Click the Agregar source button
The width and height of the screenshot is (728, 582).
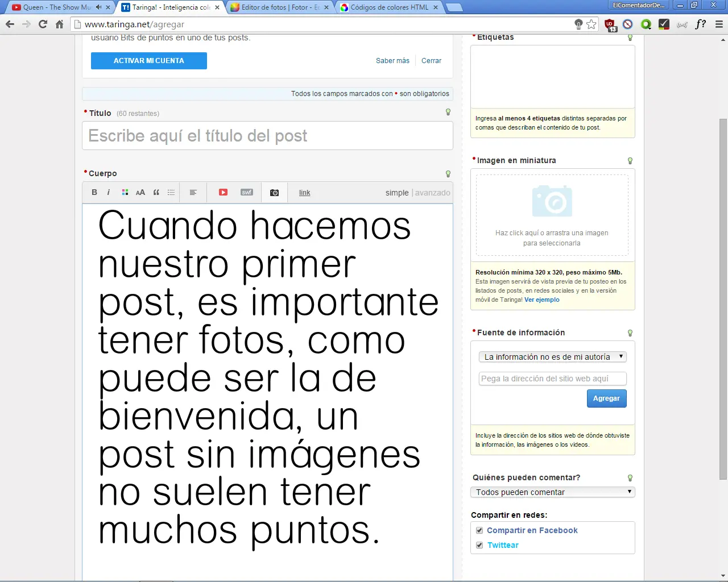(x=607, y=398)
